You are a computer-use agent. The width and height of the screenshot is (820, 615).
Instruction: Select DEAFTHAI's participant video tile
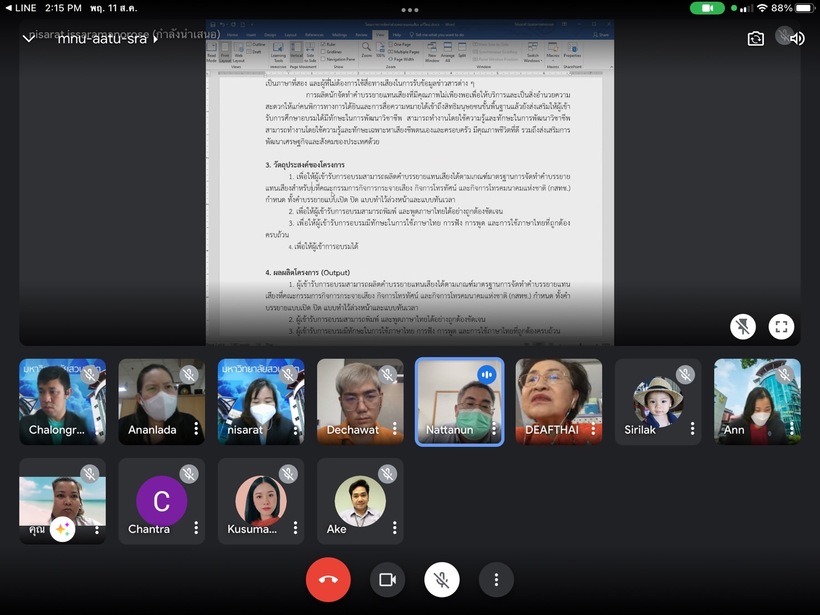tap(558, 400)
